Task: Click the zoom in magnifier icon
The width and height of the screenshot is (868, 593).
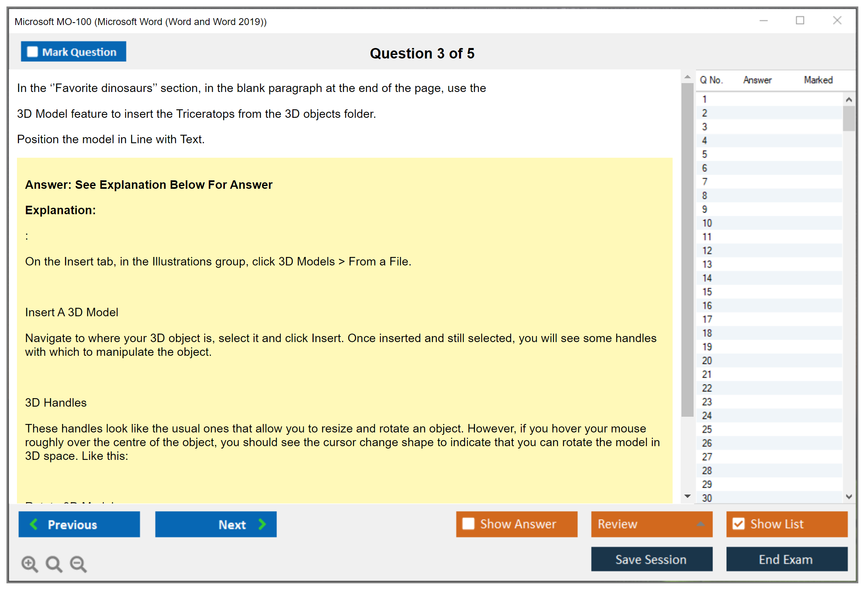Action: pyautogui.click(x=29, y=564)
